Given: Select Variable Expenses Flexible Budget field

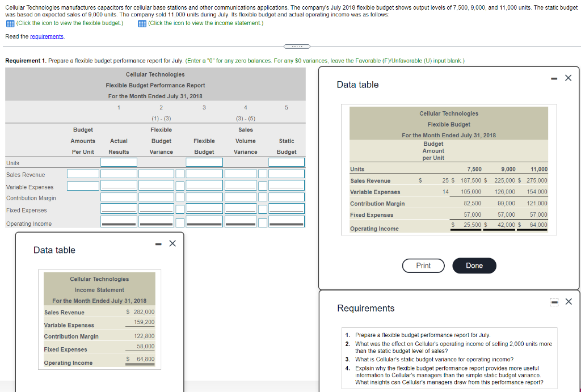Looking at the screenshot, I should click(x=204, y=185).
